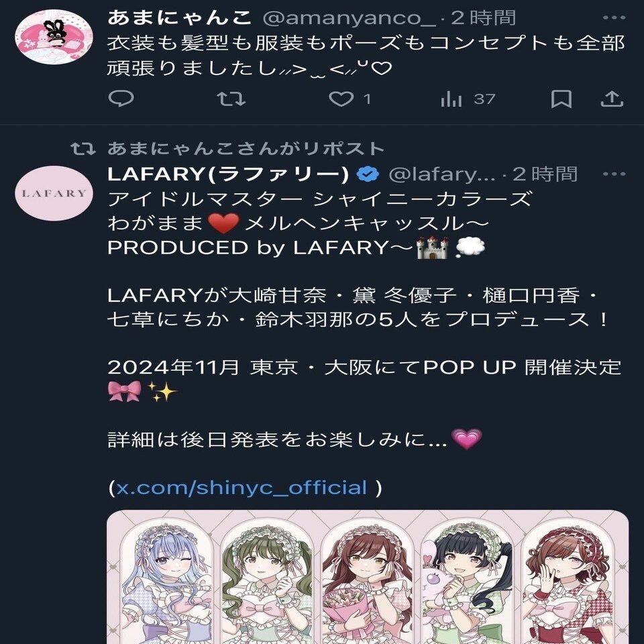Image resolution: width=644 pixels, height=644 pixels.
Task: Open the x.com/shinyc_official link
Action: click(241, 488)
